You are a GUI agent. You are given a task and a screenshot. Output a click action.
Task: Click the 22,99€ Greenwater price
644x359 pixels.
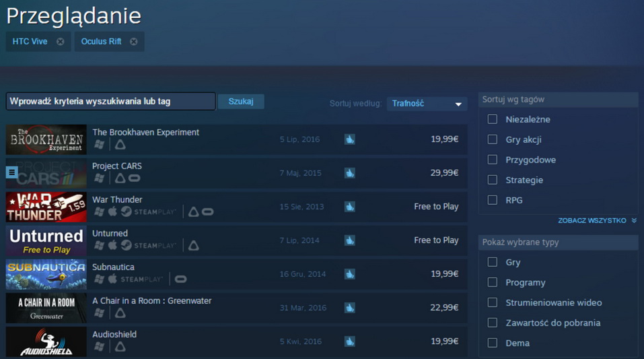pyautogui.click(x=444, y=308)
